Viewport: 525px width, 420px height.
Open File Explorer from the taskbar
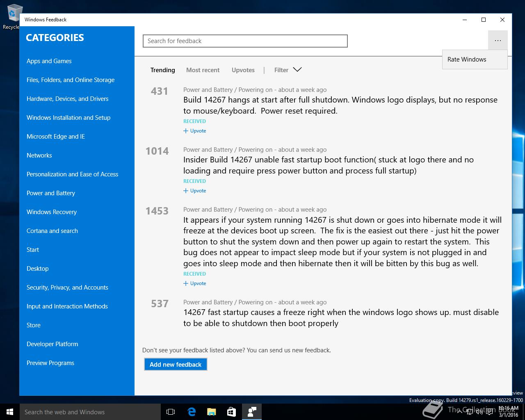click(211, 412)
